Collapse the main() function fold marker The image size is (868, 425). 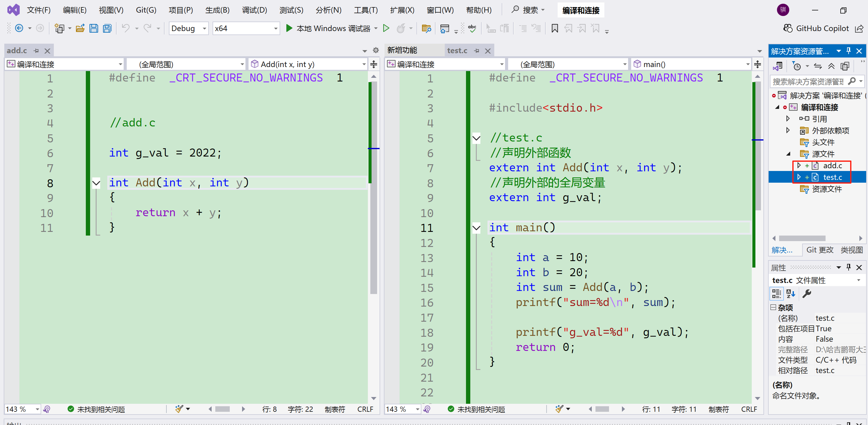point(476,228)
